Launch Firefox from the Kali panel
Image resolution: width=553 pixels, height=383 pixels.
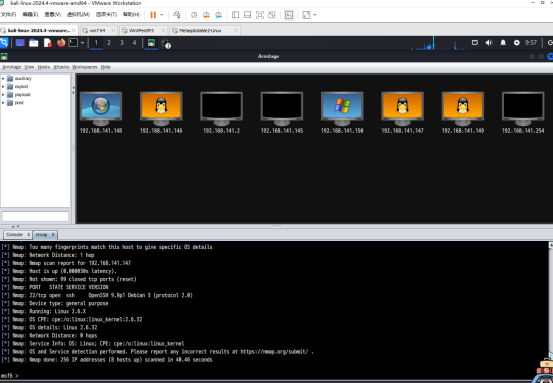(61, 43)
